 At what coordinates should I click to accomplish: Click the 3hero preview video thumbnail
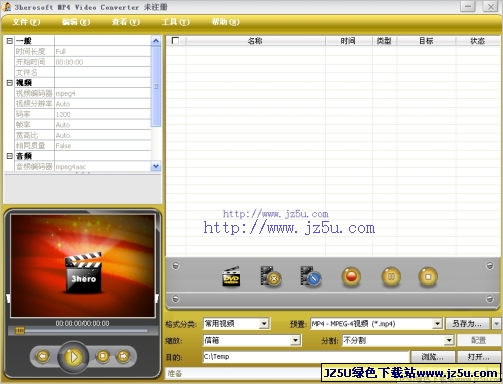(83, 266)
